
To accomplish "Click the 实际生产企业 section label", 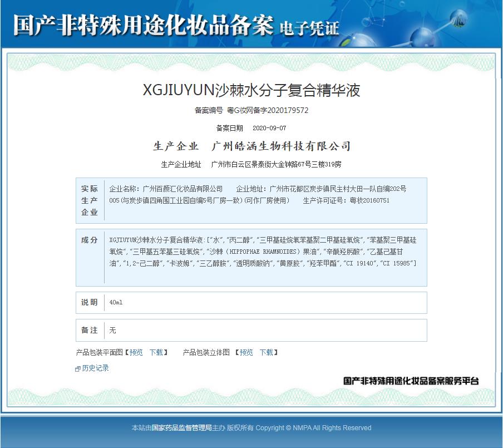I will (90, 200).
